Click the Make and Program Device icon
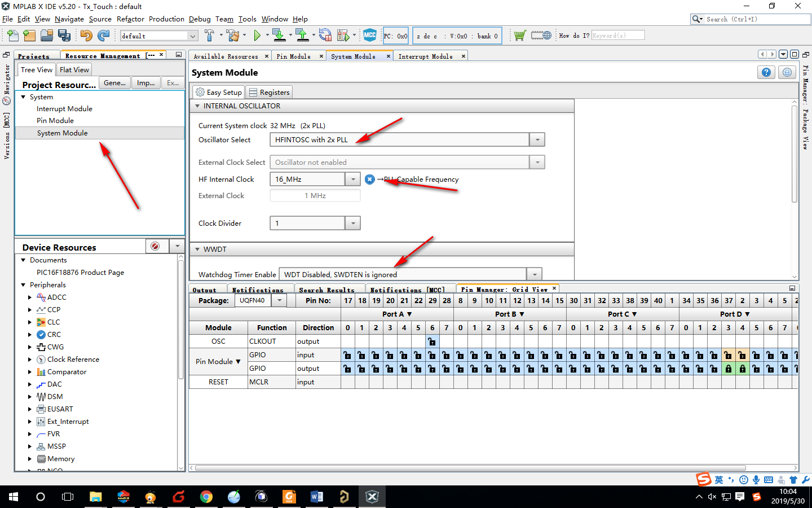 (279, 36)
